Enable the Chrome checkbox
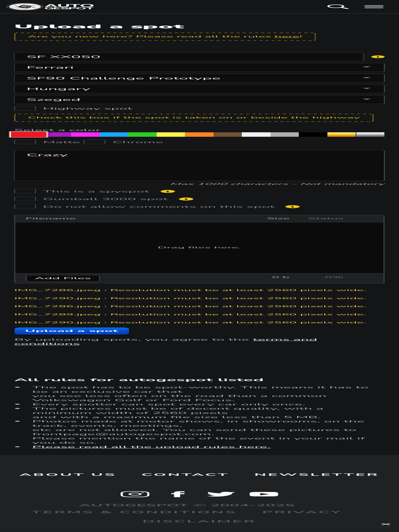Screen dimensions: 399x532 [95, 142]
